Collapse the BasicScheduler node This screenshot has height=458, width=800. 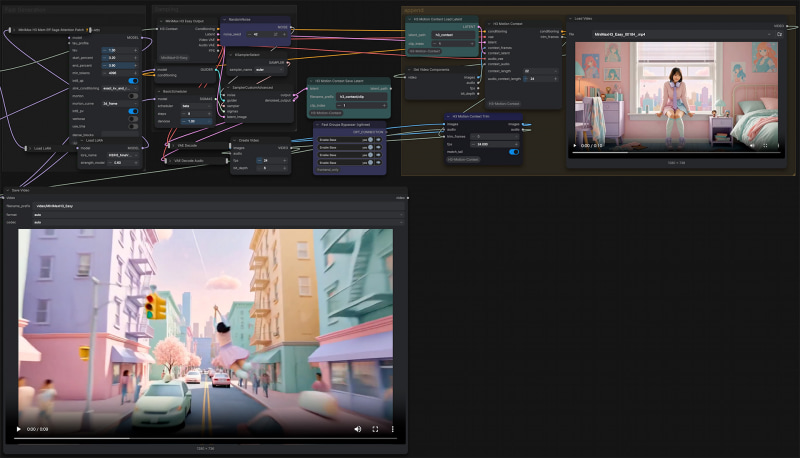click(x=159, y=91)
